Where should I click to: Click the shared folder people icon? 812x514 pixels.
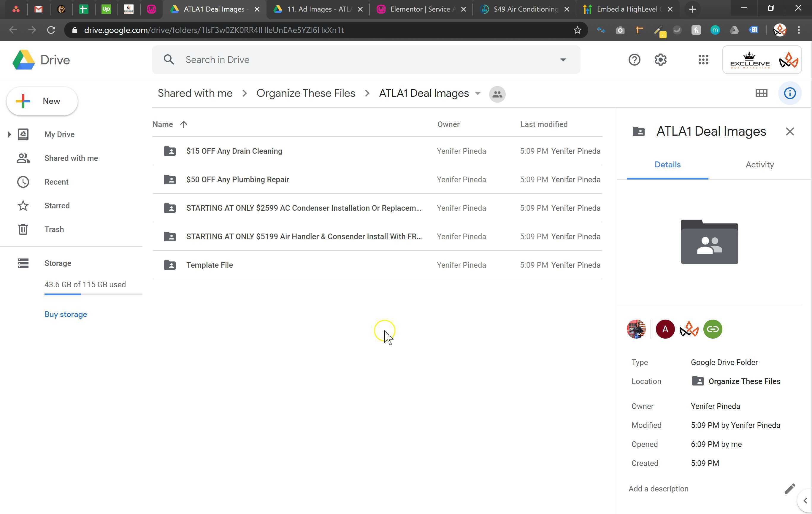pos(497,94)
